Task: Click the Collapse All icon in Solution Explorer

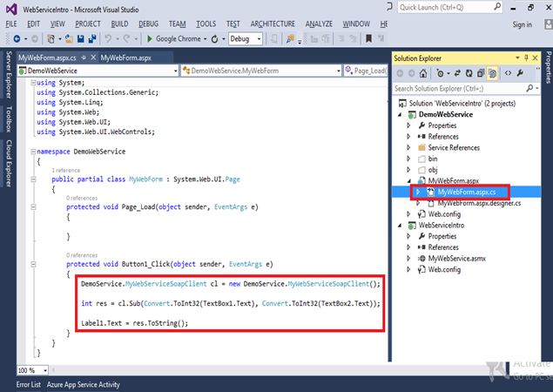Action: [481, 73]
